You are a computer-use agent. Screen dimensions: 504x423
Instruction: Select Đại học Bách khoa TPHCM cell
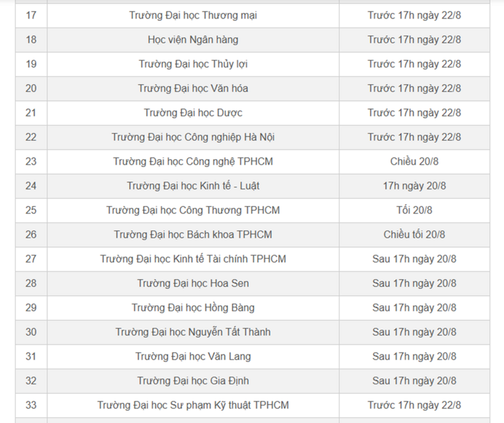[x=193, y=235]
